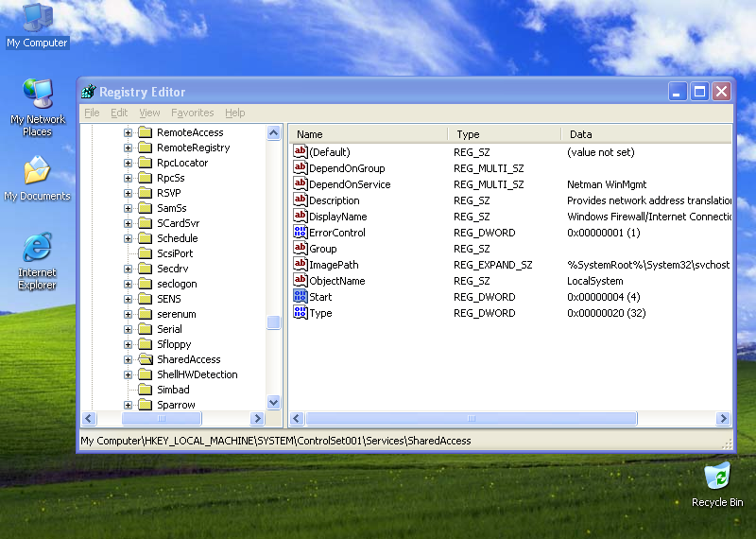The height and width of the screenshot is (539, 756).
Task: Click the 'Netman WinMgmt' data cell
Action: pyautogui.click(x=607, y=184)
